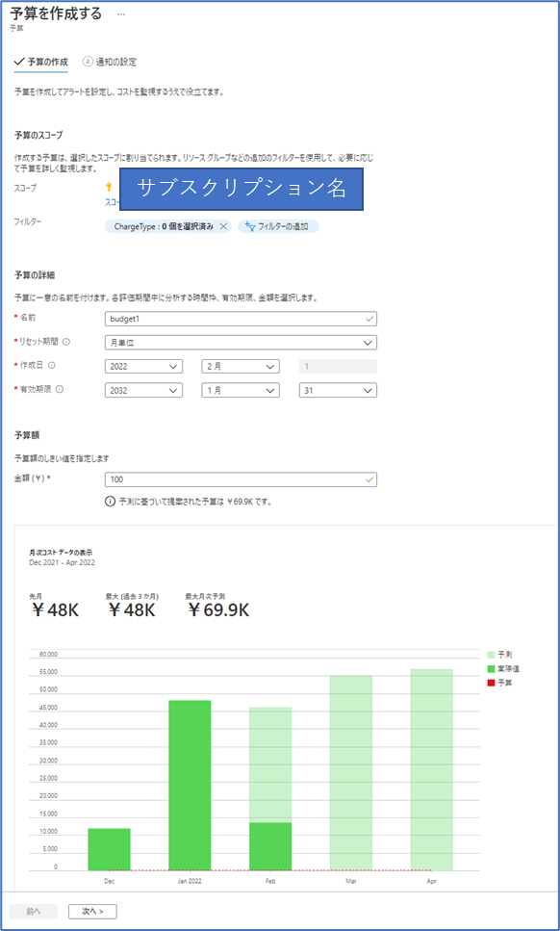The width and height of the screenshot is (560, 931).
Task: Open the 有効期限 month dropdown 1月
Action: [x=241, y=390]
